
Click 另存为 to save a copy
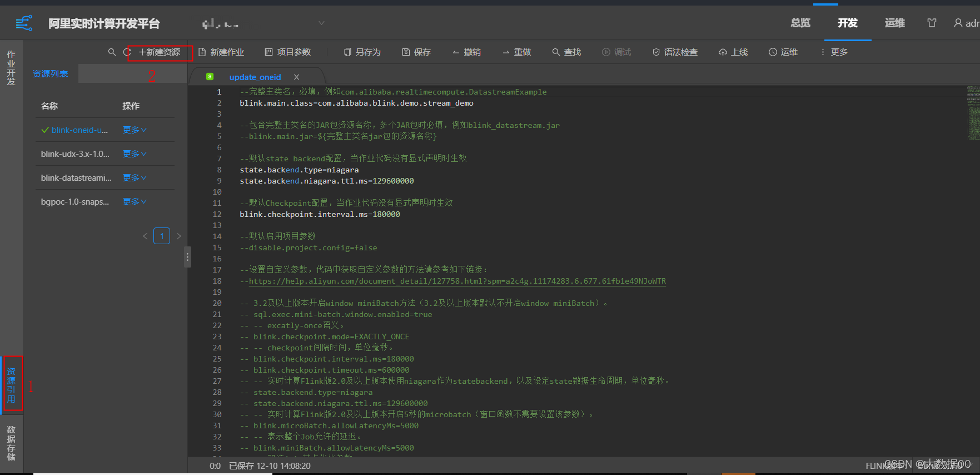click(x=362, y=52)
